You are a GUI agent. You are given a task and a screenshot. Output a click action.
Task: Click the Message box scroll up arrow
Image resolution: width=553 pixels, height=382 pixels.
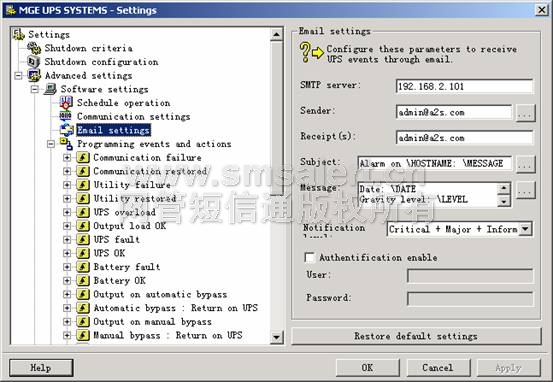pos(504,188)
